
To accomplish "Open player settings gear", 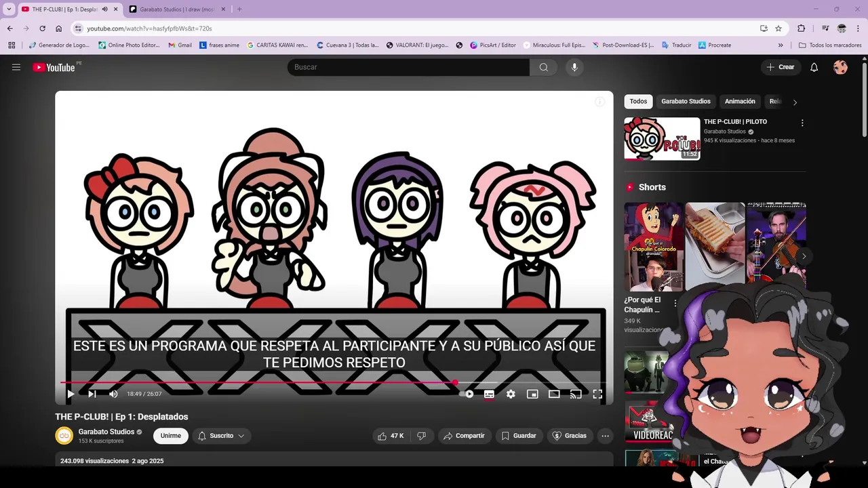I will 511,394.
